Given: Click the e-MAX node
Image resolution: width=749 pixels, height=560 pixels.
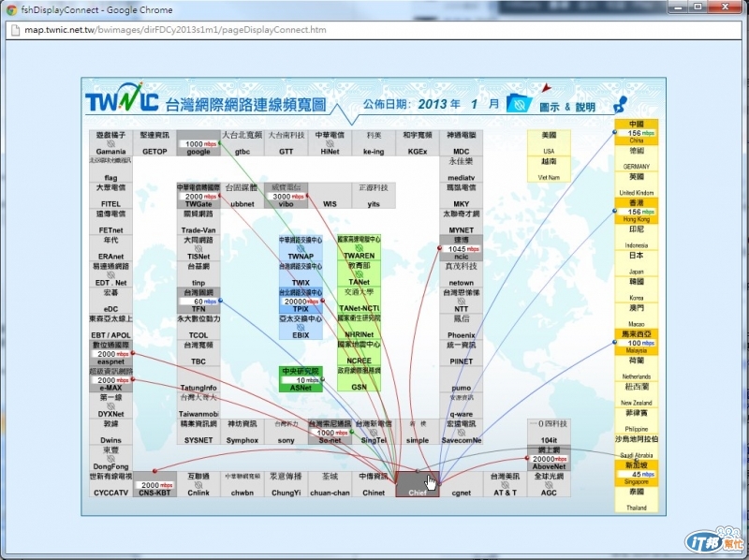Looking at the screenshot, I should click(110, 379).
